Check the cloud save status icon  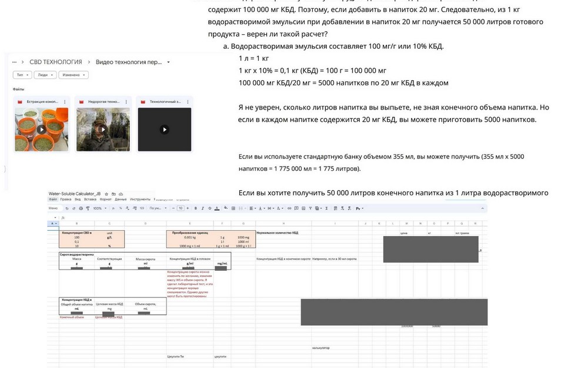(x=121, y=194)
